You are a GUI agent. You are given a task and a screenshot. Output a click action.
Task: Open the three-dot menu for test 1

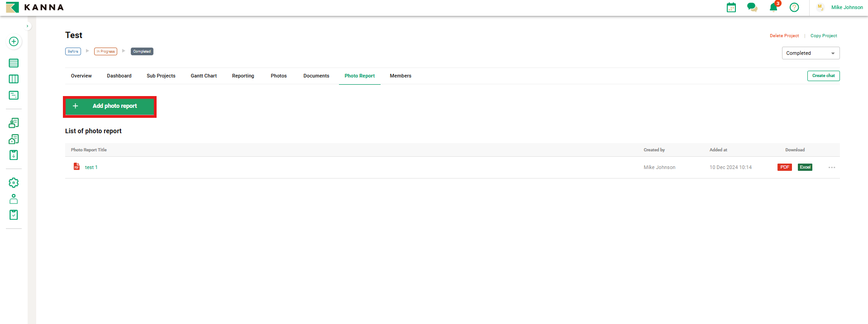832,168
